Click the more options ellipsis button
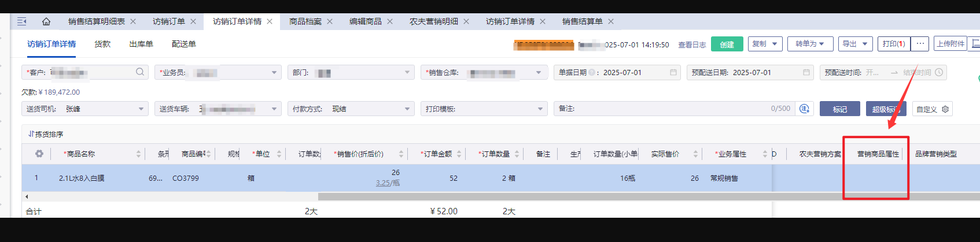 click(x=920, y=44)
